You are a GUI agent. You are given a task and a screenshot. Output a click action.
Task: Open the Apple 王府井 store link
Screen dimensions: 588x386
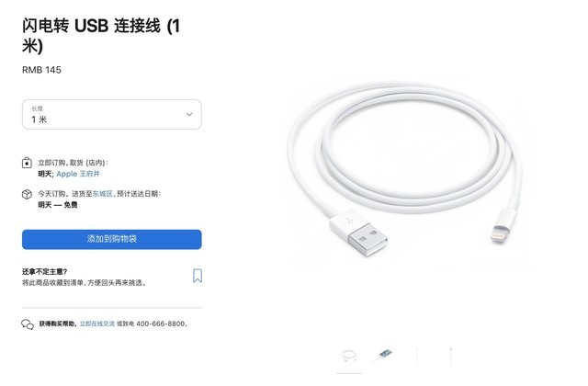[x=78, y=174]
